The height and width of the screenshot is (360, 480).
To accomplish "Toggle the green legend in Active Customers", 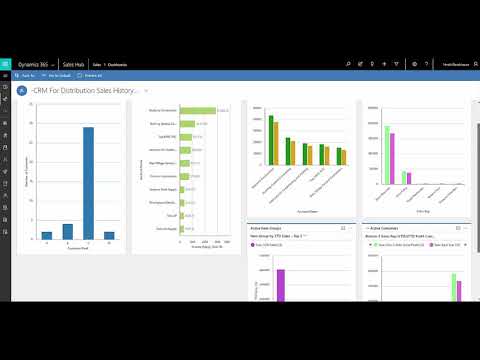I will click(x=399, y=245).
